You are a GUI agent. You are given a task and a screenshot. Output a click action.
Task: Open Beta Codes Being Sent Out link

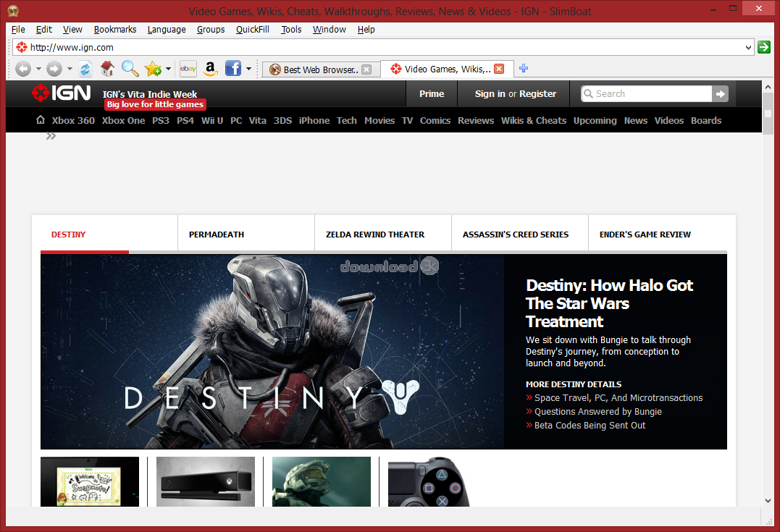pyautogui.click(x=590, y=425)
